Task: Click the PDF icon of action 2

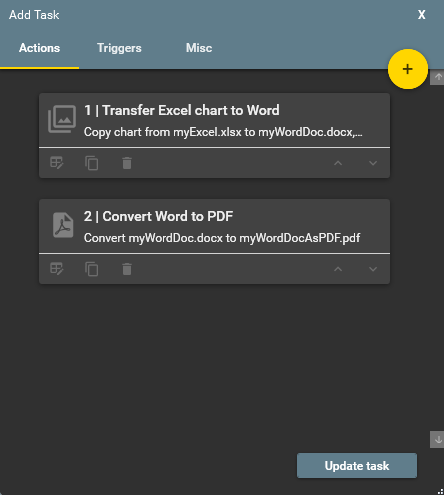Action: click(63, 225)
